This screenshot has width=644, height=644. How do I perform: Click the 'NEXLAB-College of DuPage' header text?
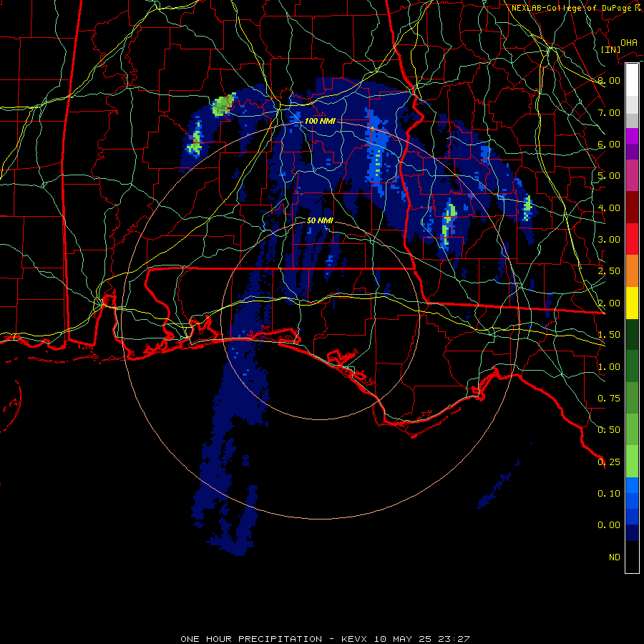(x=572, y=8)
